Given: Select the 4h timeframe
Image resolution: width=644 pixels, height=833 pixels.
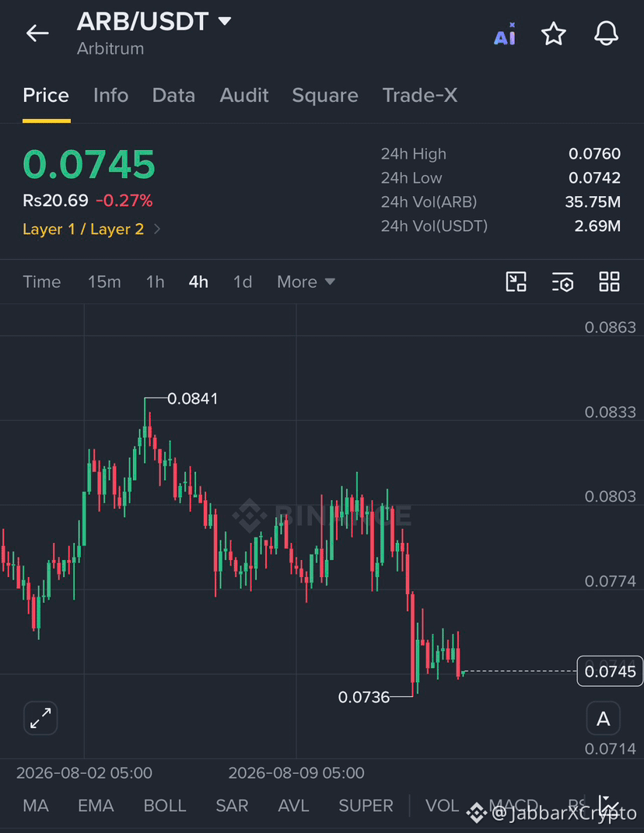Looking at the screenshot, I should [x=198, y=282].
